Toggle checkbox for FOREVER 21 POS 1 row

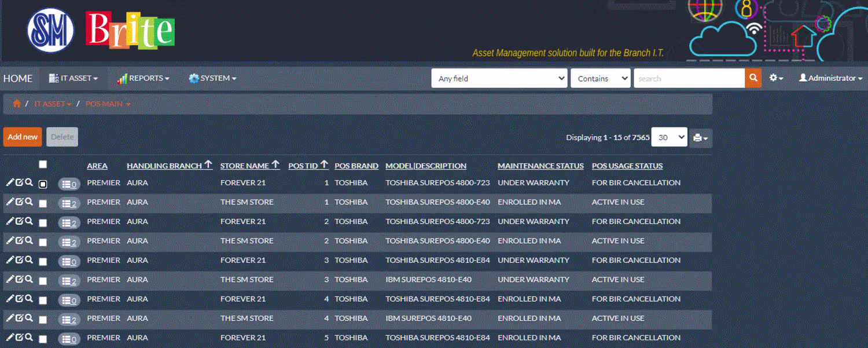[43, 184]
